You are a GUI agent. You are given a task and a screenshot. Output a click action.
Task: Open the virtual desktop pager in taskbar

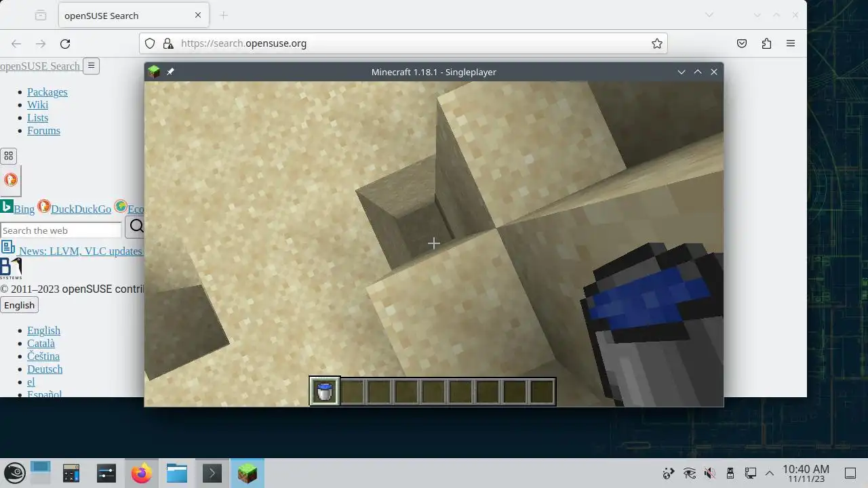(41, 473)
